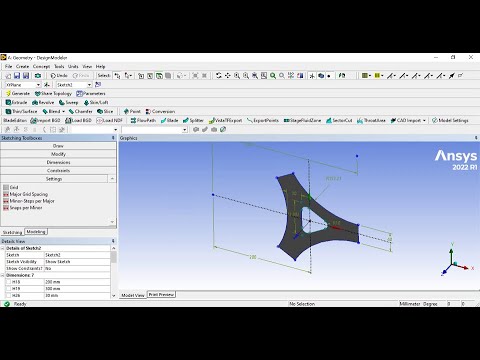Collapse the Dimensions: 7 section
This screenshot has height=360, width=480.
3,275
